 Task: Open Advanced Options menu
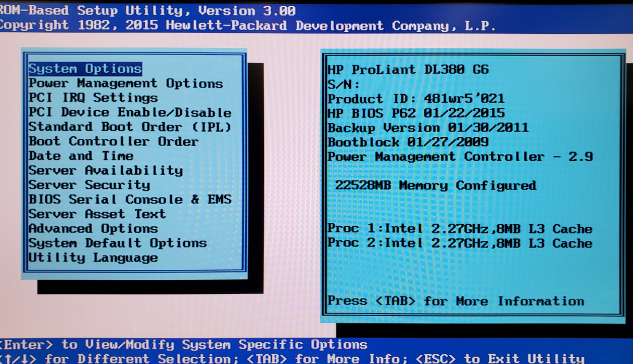click(x=93, y=228)
